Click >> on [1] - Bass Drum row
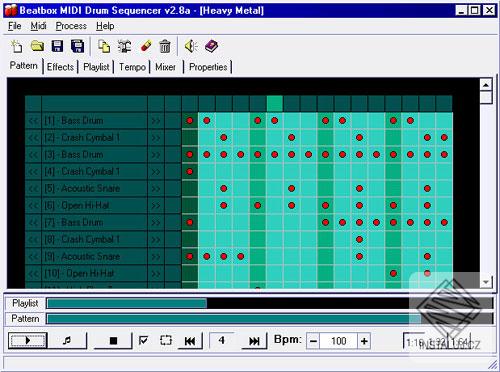The height and width of the screenshot is (372, 500). point(156,121)
